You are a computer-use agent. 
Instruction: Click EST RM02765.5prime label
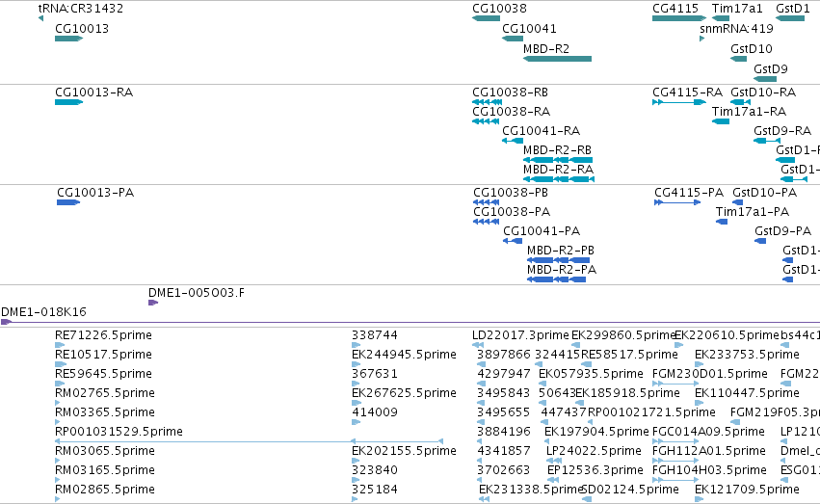[x=105, y=394]
